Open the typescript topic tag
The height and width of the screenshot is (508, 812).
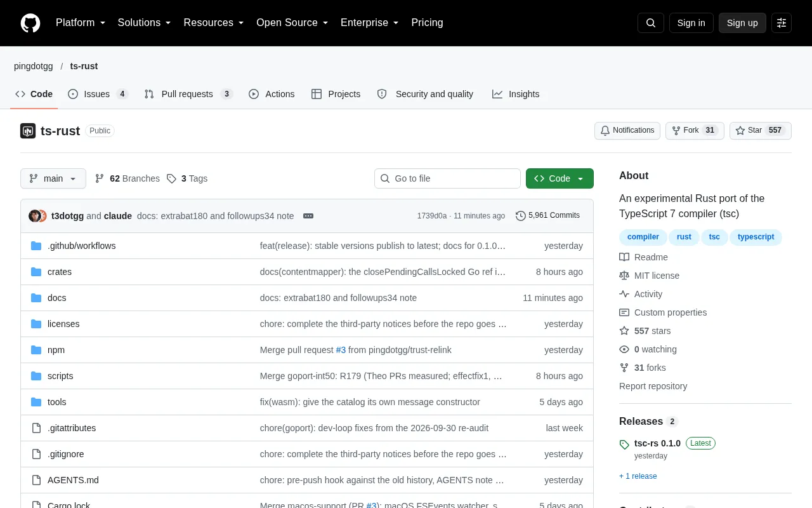click(756, 237)
